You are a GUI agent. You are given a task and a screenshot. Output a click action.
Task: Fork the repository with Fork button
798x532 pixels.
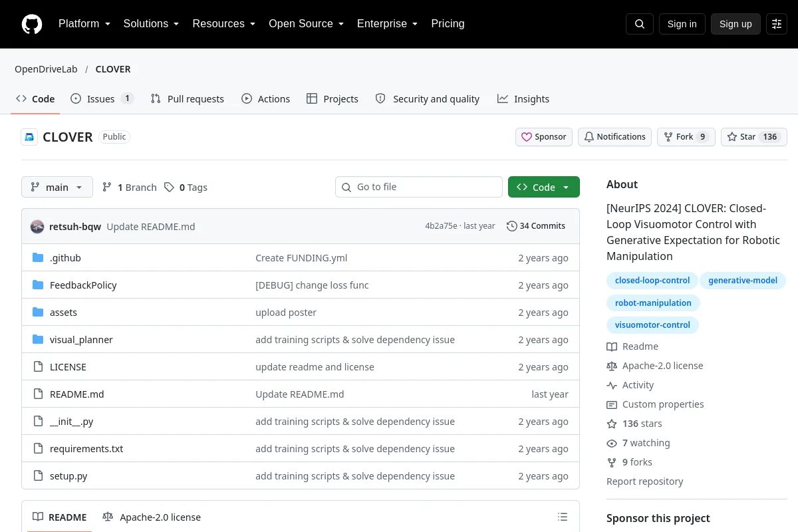[686, 137]
